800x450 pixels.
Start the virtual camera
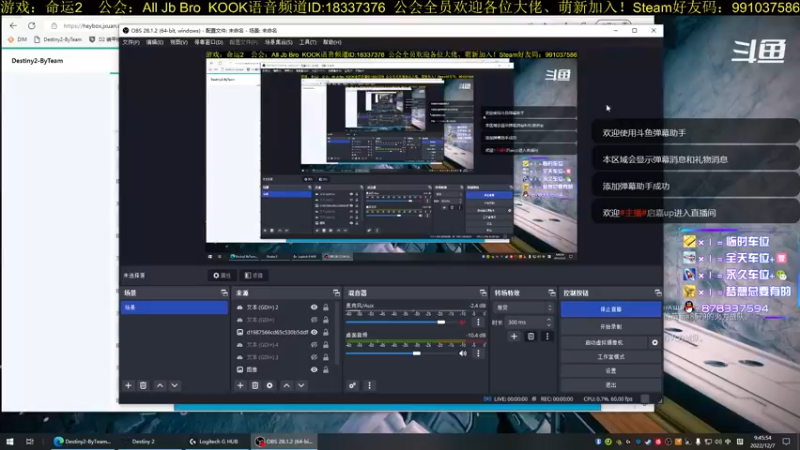pyautogui.click(x=604, y=342)
